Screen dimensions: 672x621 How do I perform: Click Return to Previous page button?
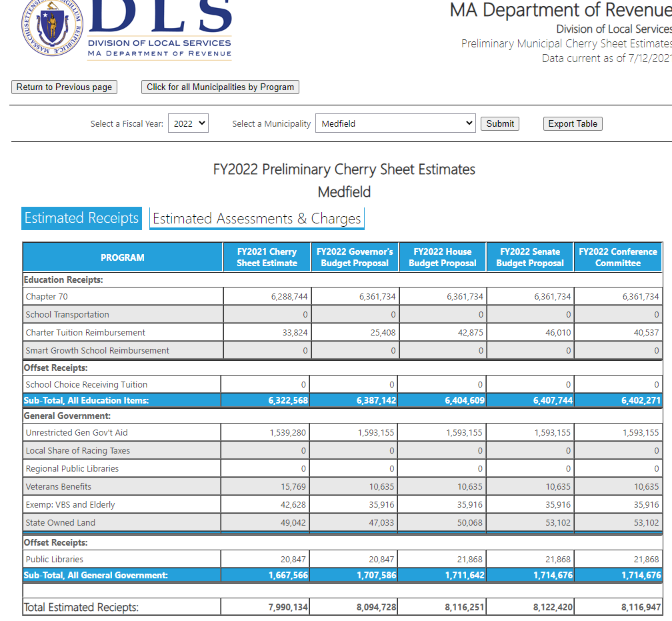pos(64,87)
